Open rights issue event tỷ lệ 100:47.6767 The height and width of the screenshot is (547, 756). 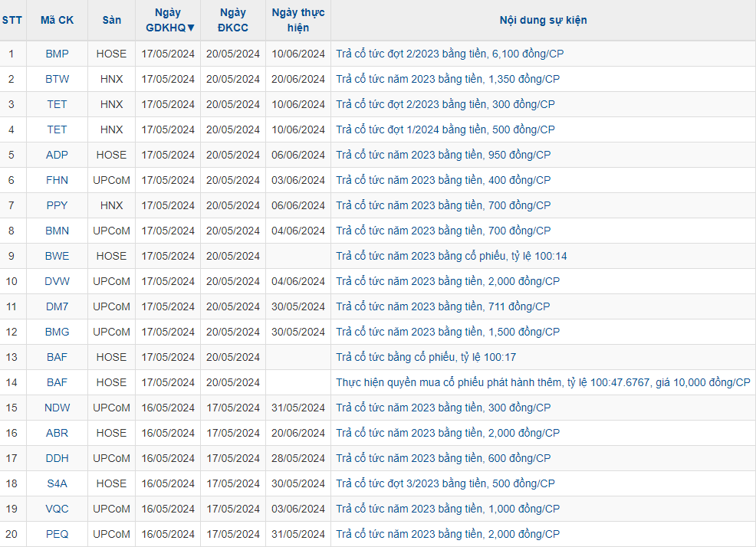[x=543, y=382]
